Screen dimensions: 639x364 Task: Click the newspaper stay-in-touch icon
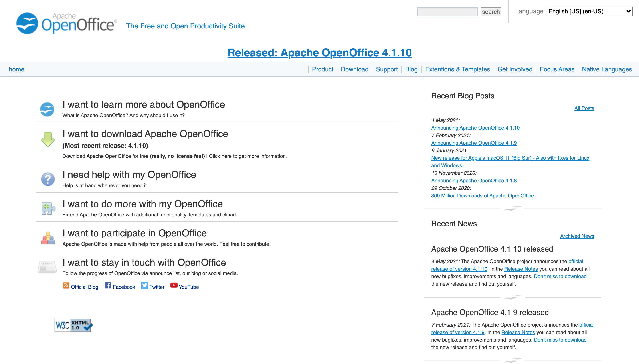coord(47,267)
